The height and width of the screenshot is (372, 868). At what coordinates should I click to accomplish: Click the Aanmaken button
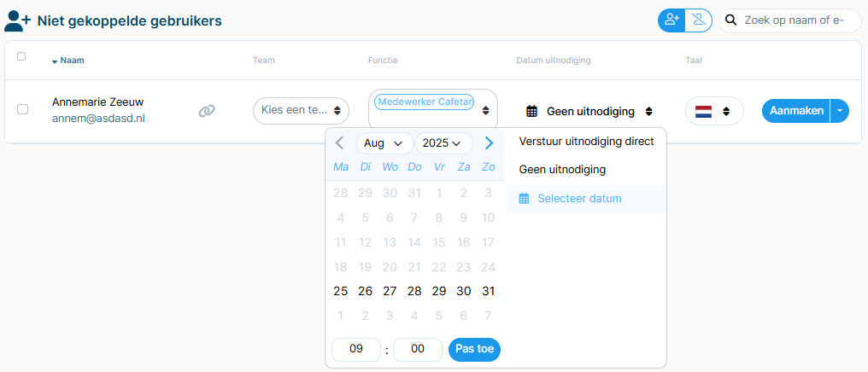point(796,111)
